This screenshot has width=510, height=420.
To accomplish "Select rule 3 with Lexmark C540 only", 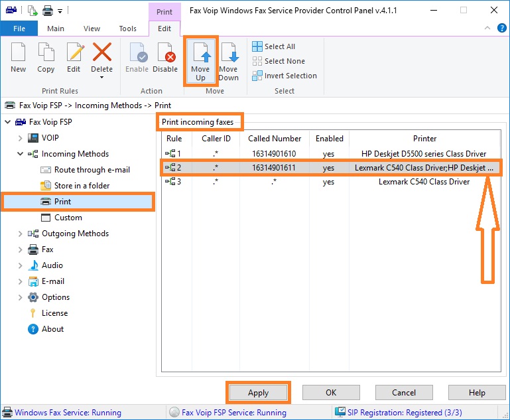I will coord(331,182).
